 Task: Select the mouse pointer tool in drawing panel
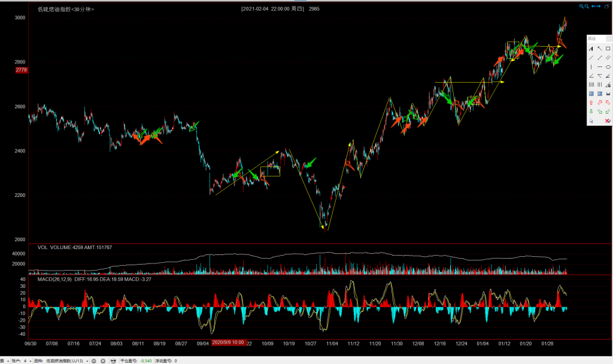tap(591, 121)
